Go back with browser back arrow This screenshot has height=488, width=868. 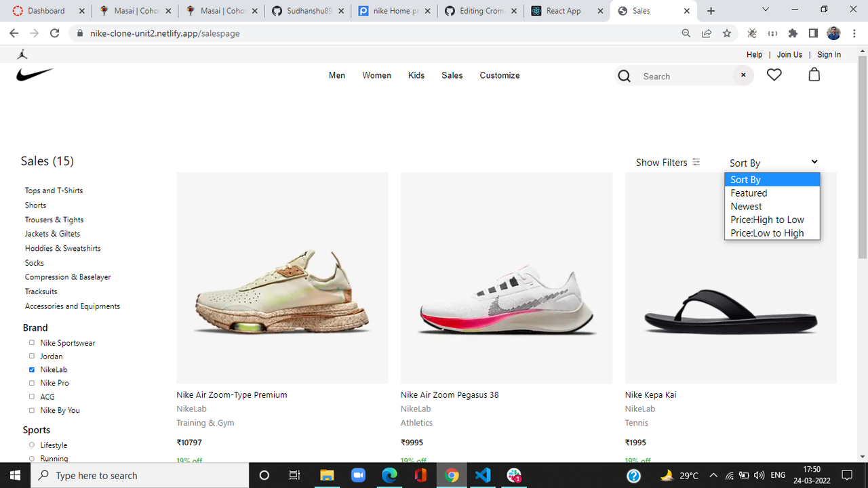click(14, 33)
